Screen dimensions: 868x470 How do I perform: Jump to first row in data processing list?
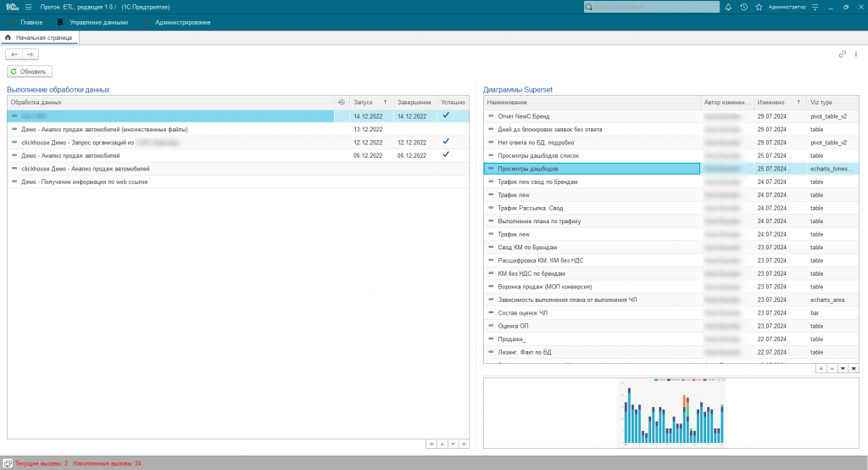pos(431,444)
